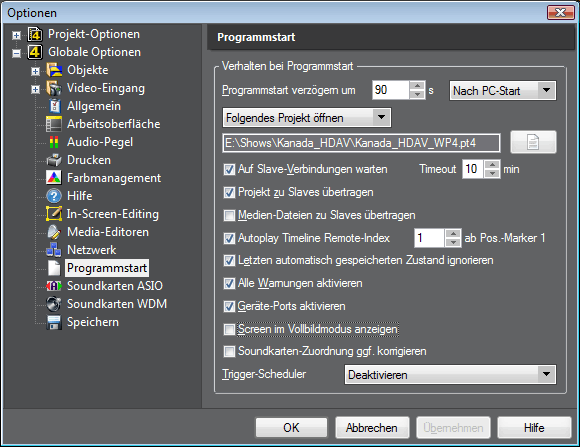
Task: Select Arbeitsoberfläche in the options tree
Action: pos(113,124)
